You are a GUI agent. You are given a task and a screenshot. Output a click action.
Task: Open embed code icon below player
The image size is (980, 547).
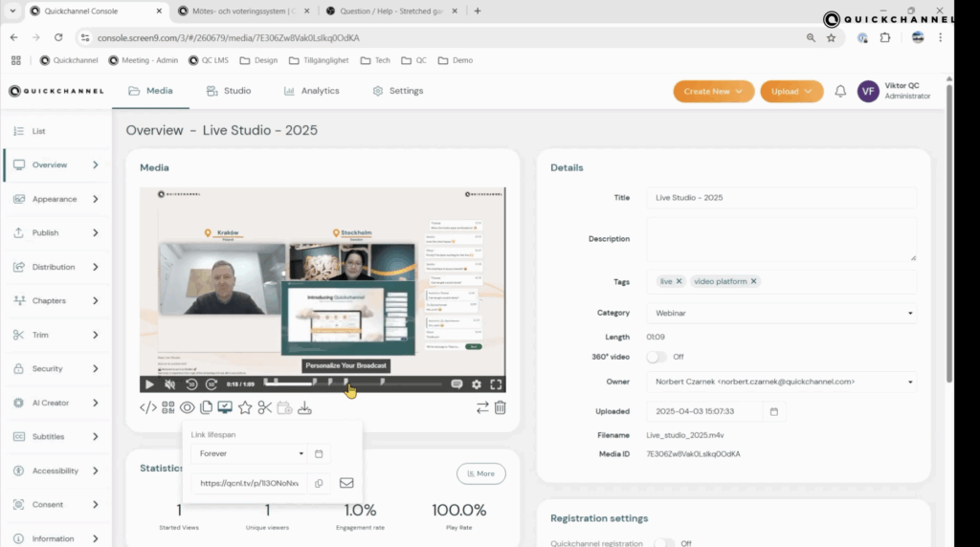pyautogui.click(x=148, y=407)
